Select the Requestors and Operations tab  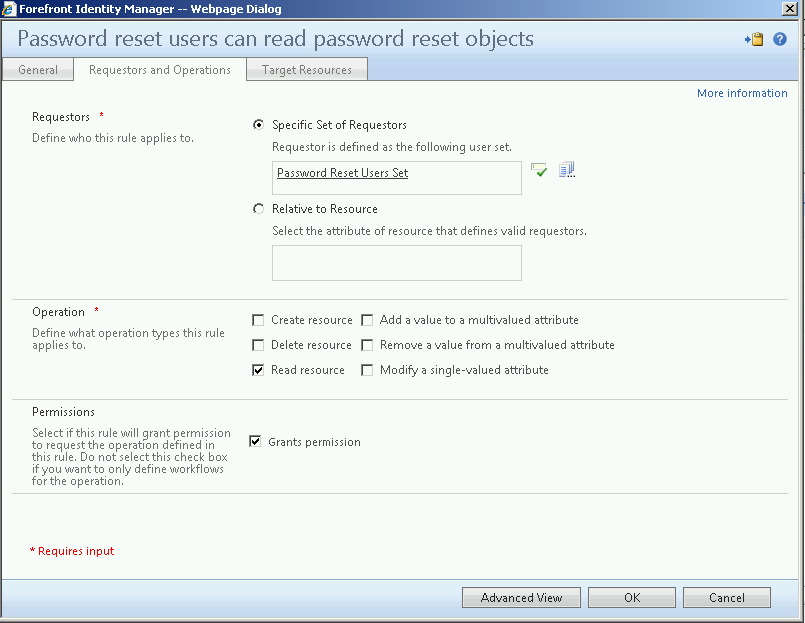tap(160, 70)
